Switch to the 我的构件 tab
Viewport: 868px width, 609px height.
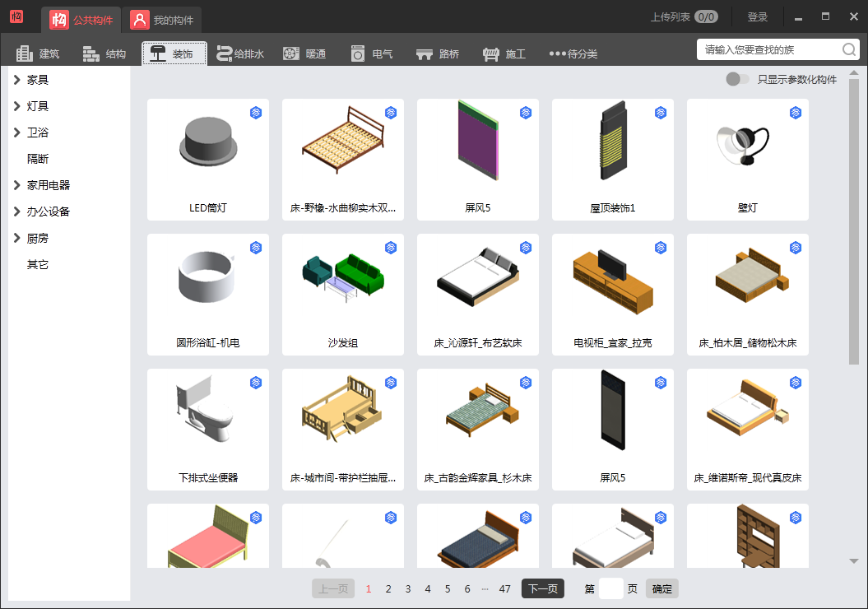pos(163,17)
